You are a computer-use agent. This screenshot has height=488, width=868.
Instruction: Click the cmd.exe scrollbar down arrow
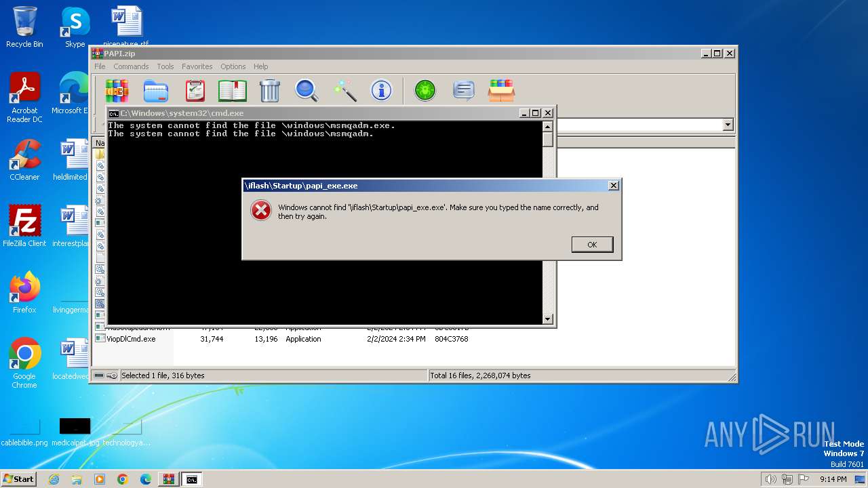[548, 319]
